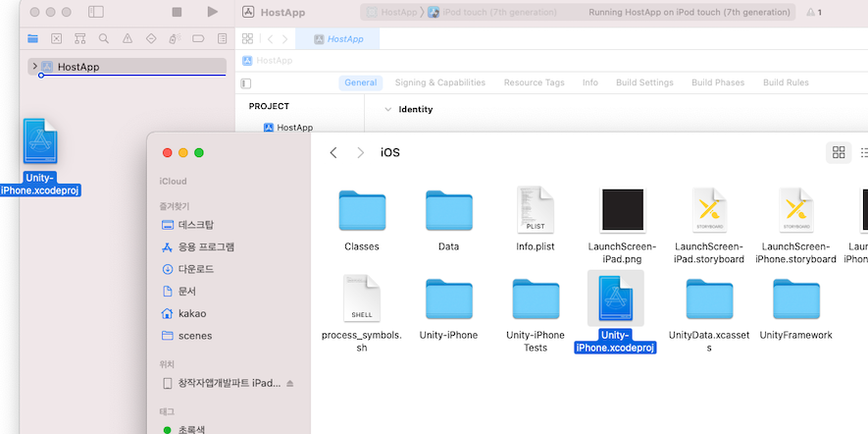Eject the iPad device

290,384
